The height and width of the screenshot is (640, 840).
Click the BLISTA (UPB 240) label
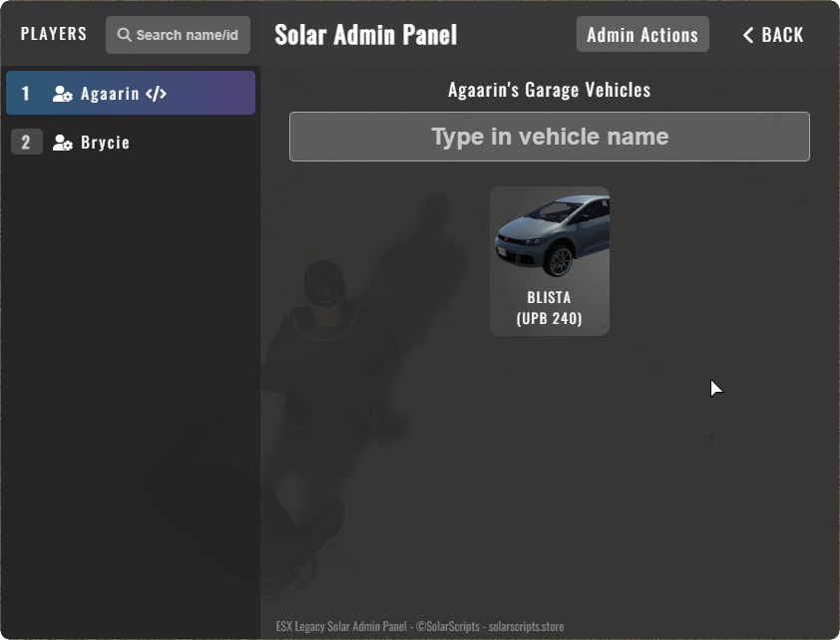[549, 308]
